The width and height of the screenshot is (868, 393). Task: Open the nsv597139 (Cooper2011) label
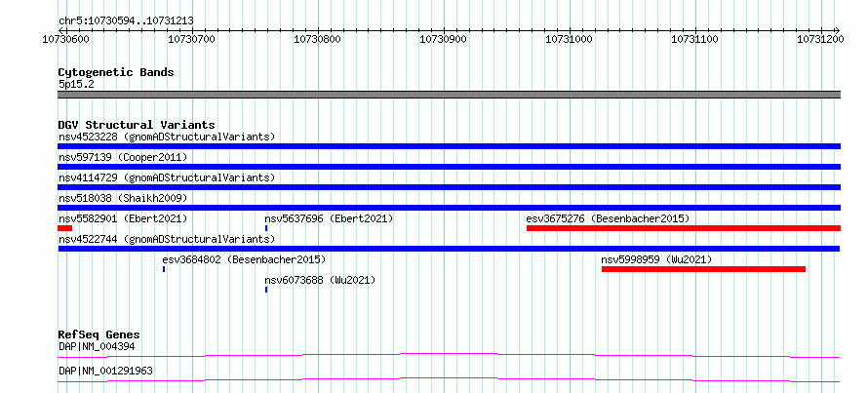pyautogui.click(x=123, y=157)
